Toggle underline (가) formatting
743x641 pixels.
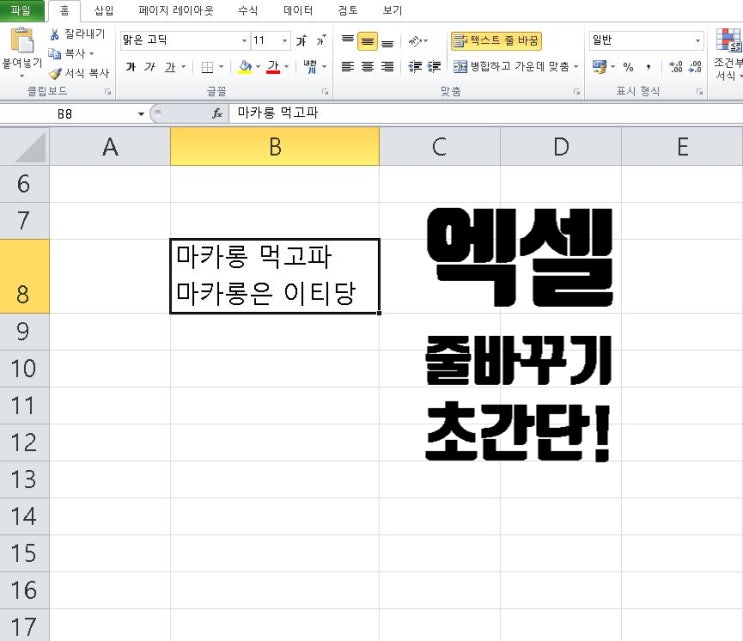pyautogui.click(x=170, y=67)
